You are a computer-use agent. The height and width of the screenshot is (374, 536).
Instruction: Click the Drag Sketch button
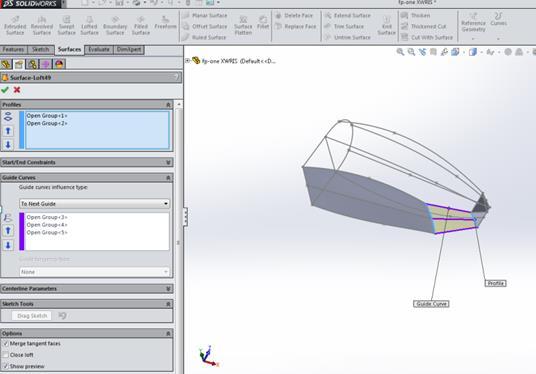(x=32, y=316)
